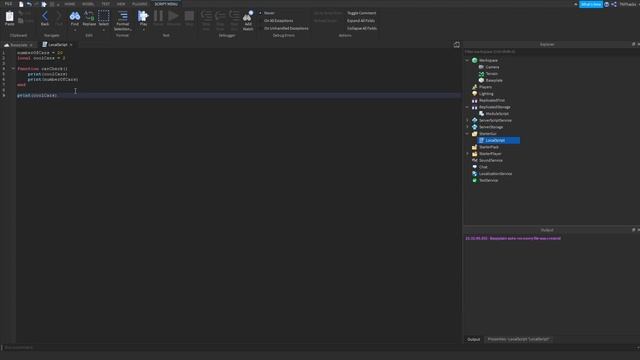This screenshot has height=360, width=640.
Task: Select LocalizationService in Explorer
Action: pos(495,174)
